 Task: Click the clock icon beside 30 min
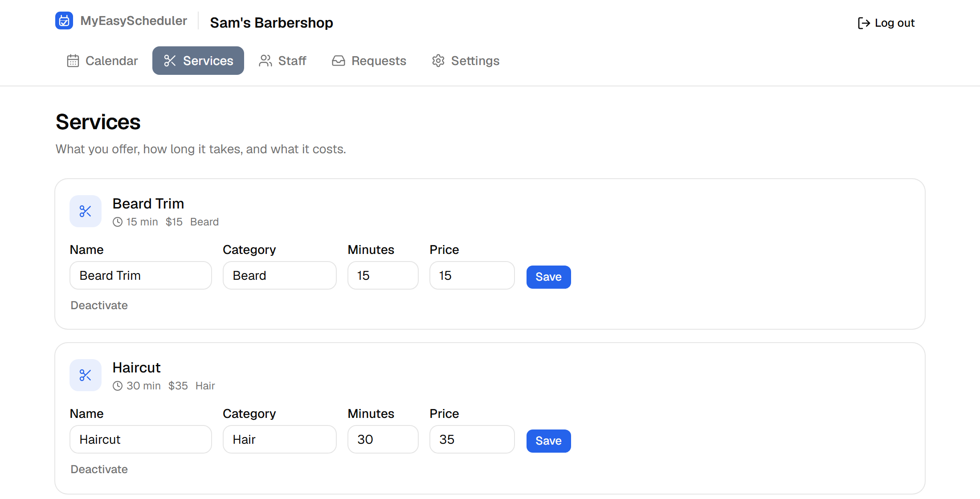pos(118,386)
